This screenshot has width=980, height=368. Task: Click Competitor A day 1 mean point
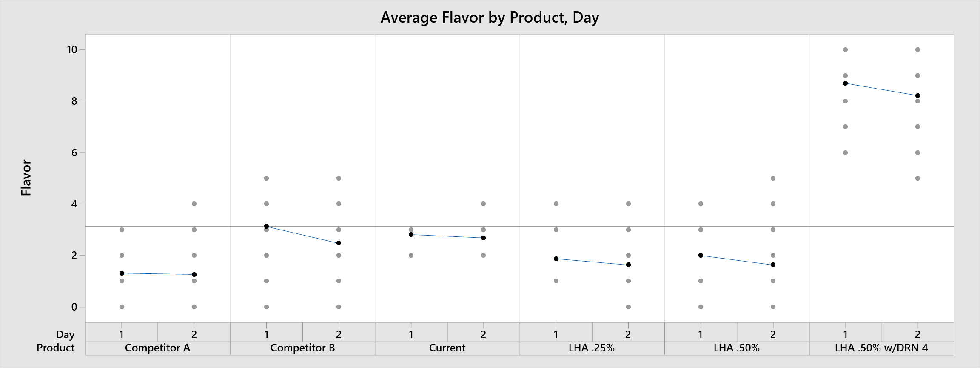point(122,273)
